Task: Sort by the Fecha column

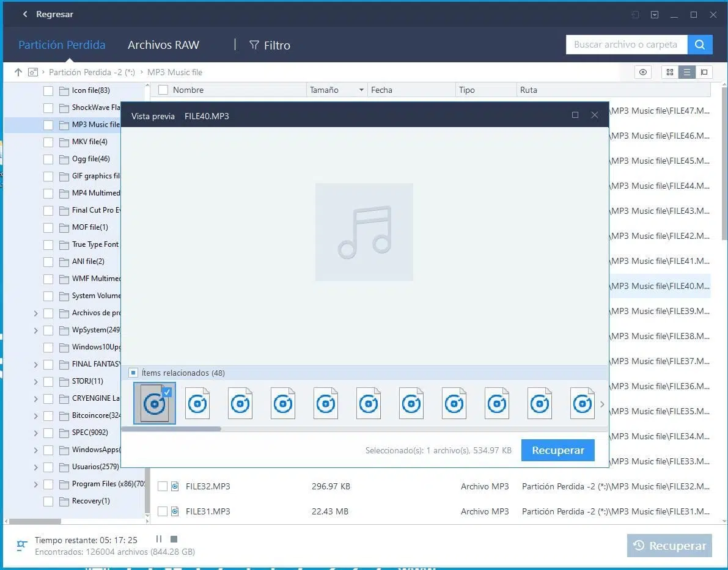Action: (x=381, y=90)
